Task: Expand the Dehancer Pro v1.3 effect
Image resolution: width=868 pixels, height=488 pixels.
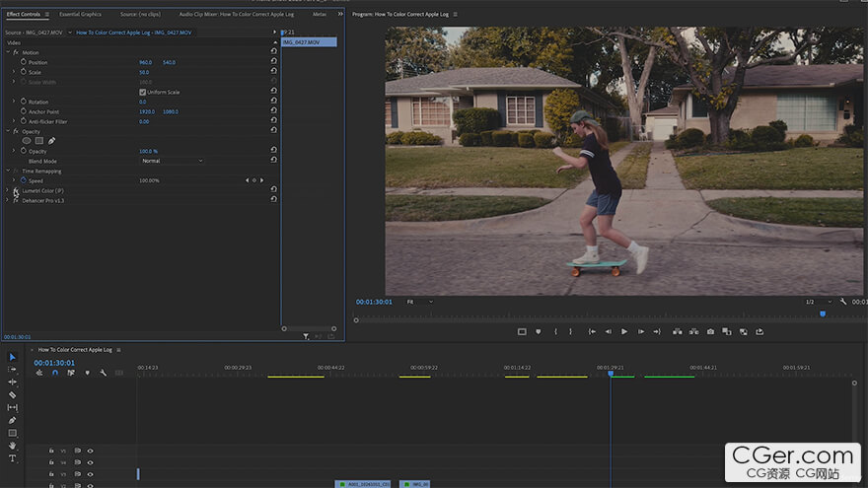Action: point(7,200)
